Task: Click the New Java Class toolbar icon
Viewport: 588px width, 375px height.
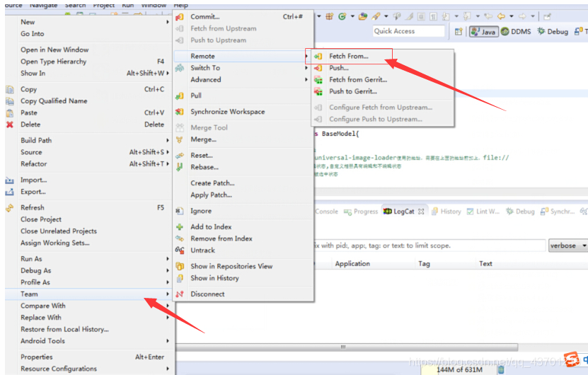Action: (x=342, y=16)
